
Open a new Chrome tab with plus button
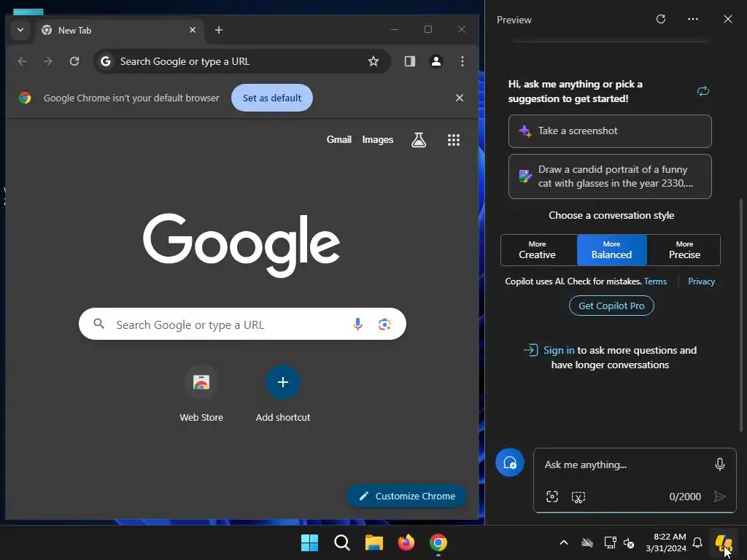click(219, 30)
